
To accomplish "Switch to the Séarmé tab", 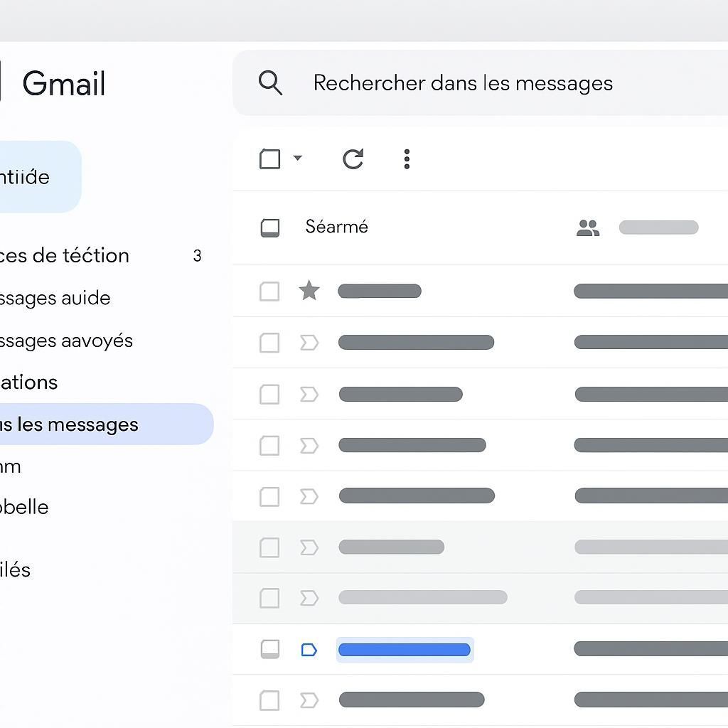I will tap(336, 227).
